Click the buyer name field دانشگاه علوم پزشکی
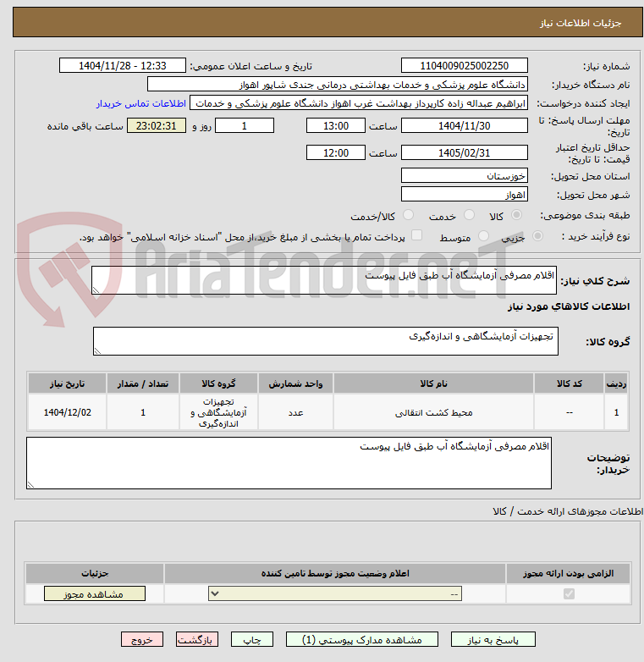 [337, 85]
